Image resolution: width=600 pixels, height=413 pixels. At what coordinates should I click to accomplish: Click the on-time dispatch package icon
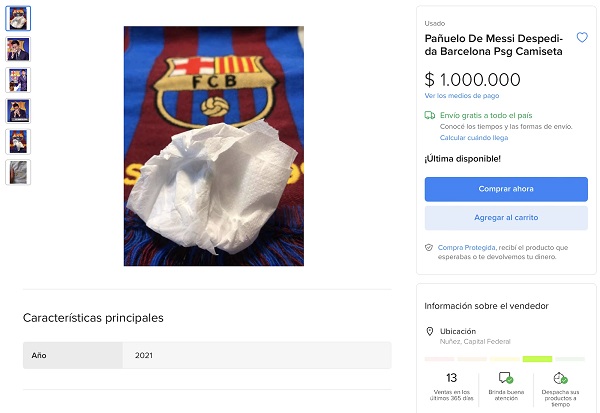(x=560, y=378)
